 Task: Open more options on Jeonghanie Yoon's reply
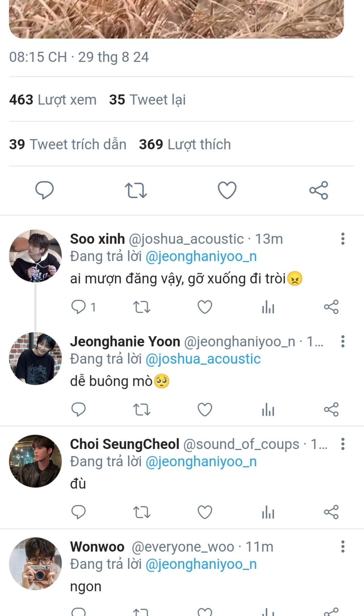(343, 341)
